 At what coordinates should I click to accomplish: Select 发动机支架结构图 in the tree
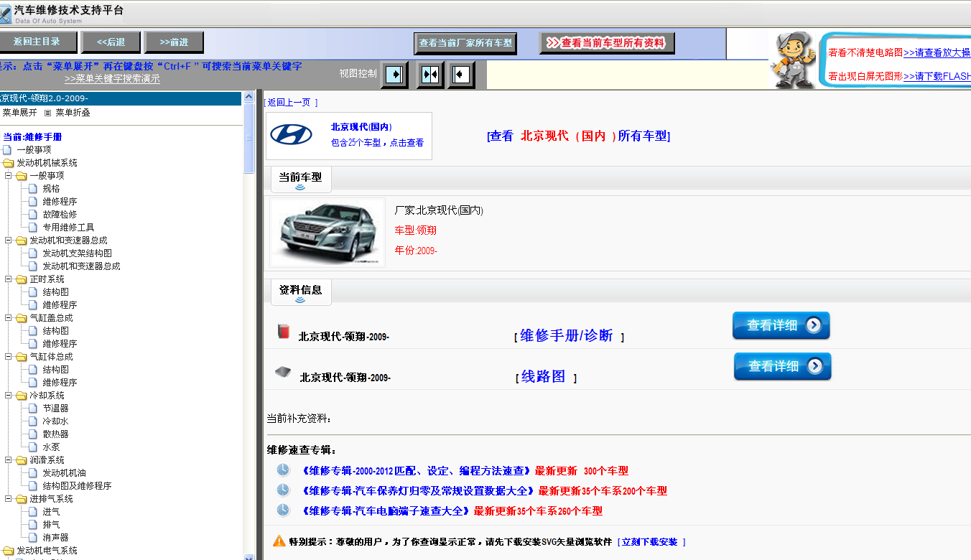pos(77,253)
